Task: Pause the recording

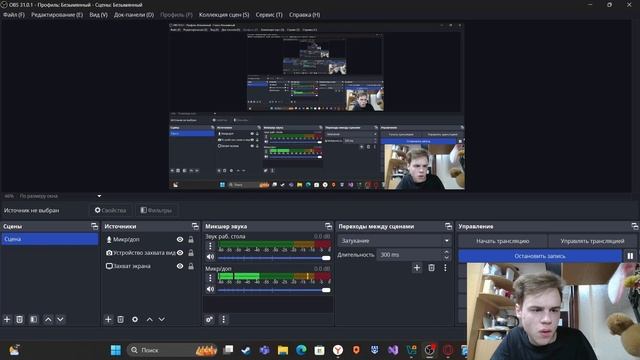Action: pos(630,256)
